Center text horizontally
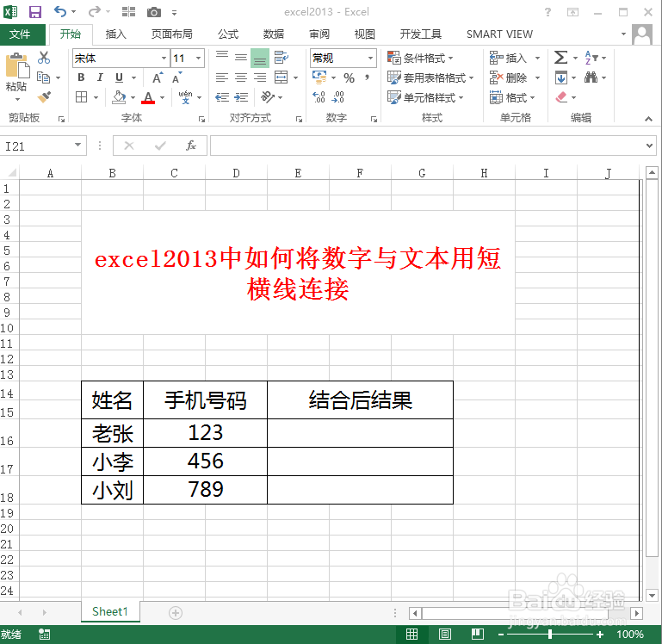 click(241, 77)
